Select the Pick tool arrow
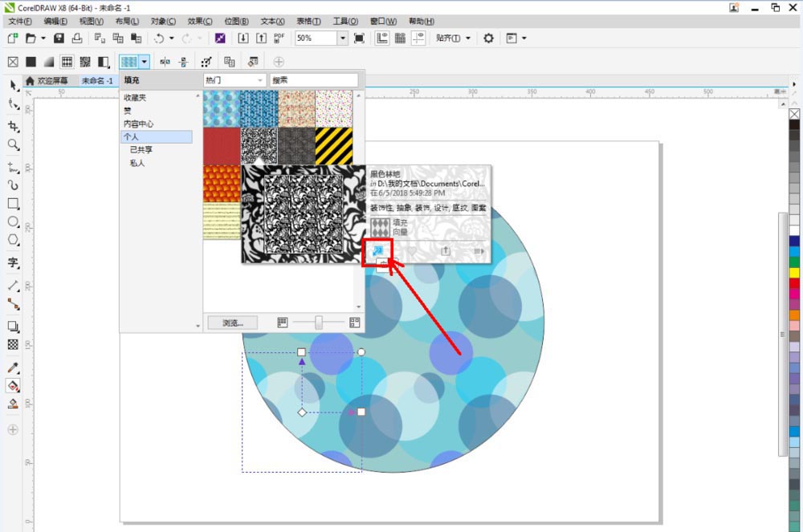The image size is (803, 532). coord(14,85)
